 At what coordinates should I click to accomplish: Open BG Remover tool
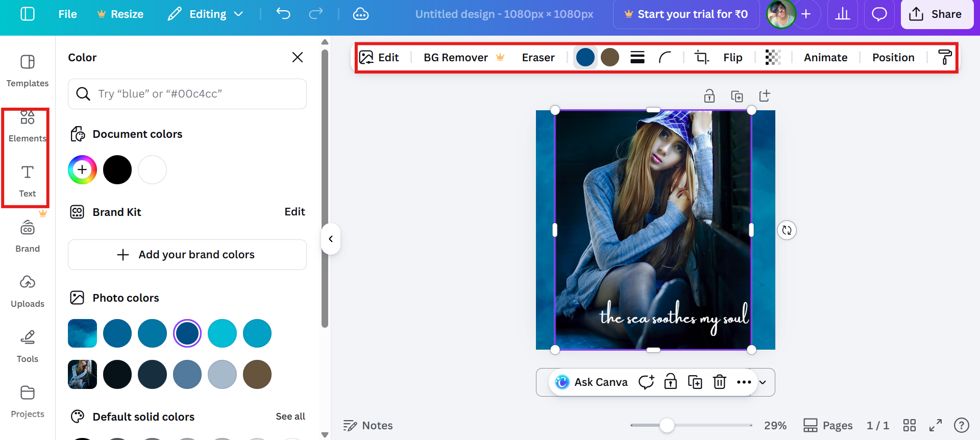(463, 58)
